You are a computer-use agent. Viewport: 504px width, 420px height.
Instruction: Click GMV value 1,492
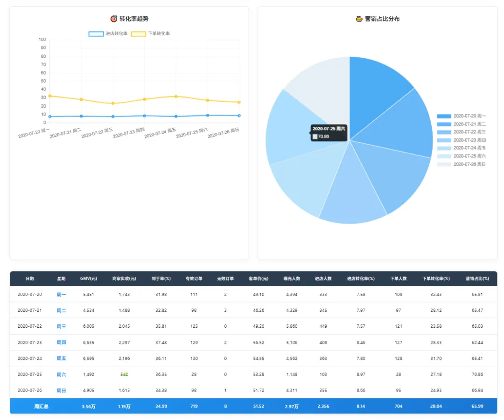[88, 374]
